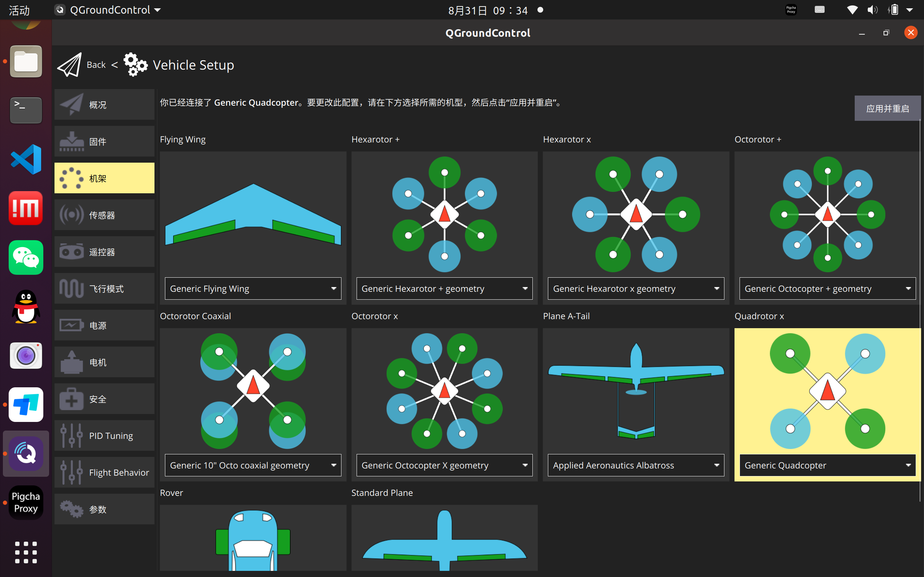Image resolution: width=924 pixels, height=577 pixels.
Task: Open the 飞行模式 flight modes page
Action: pos(104,289)
